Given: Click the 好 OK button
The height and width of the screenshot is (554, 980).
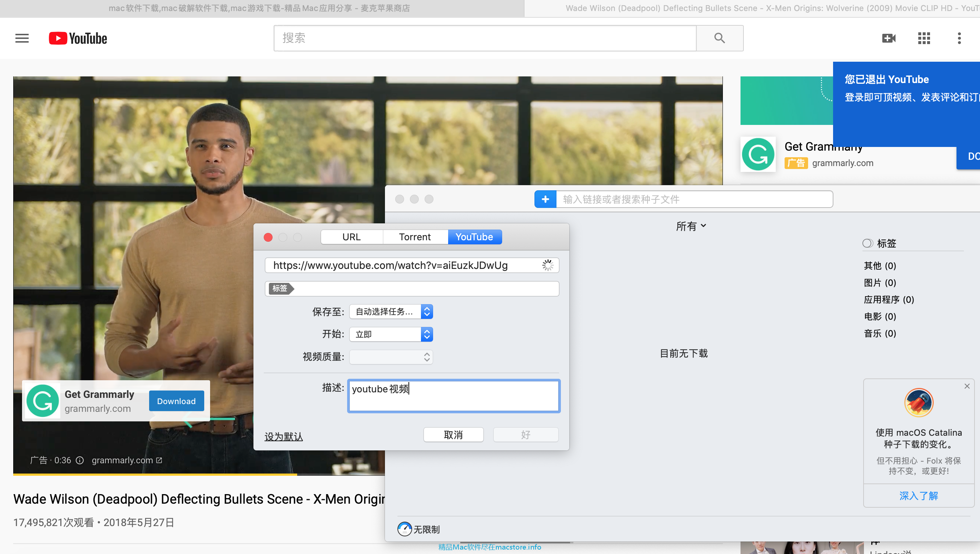Looking at the screenshot, I should (x=526, y=435).
